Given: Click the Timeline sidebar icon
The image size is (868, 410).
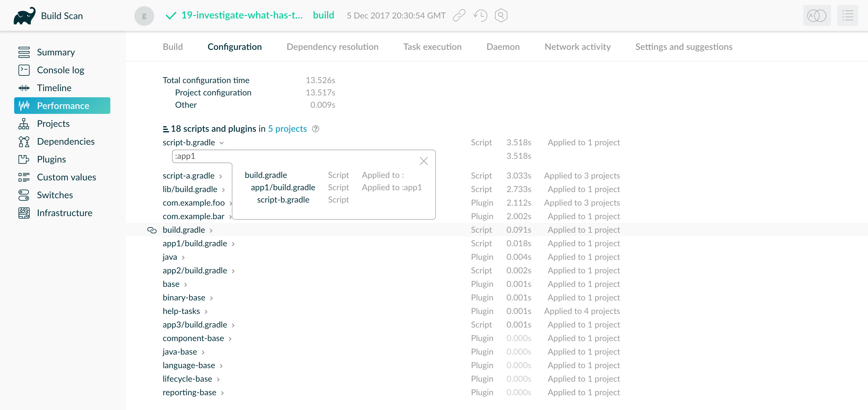Looking at the screenshot, I should (x=54, y=88).
